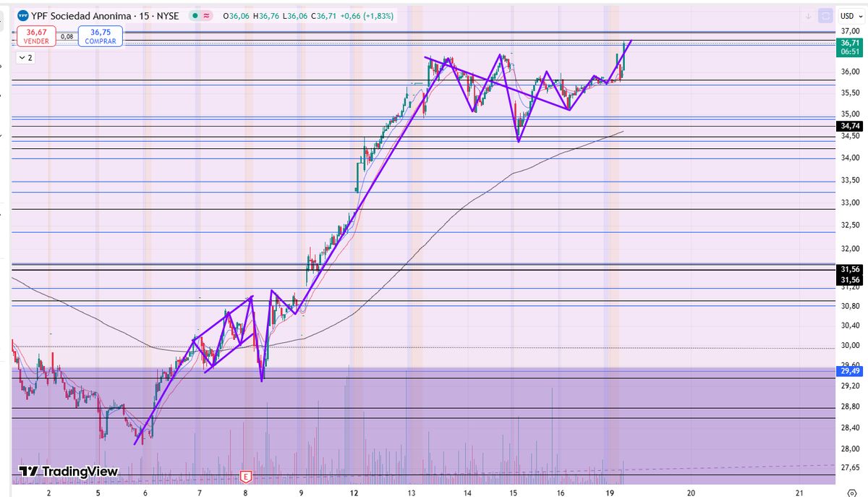
Task: Click the 0,08 spread value
Action: tap(67, 36)
